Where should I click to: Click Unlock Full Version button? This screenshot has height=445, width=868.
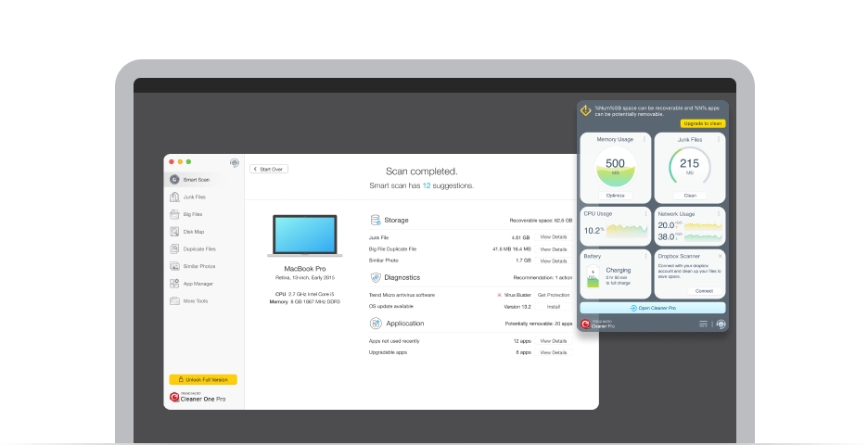click(x=203, y=379)
